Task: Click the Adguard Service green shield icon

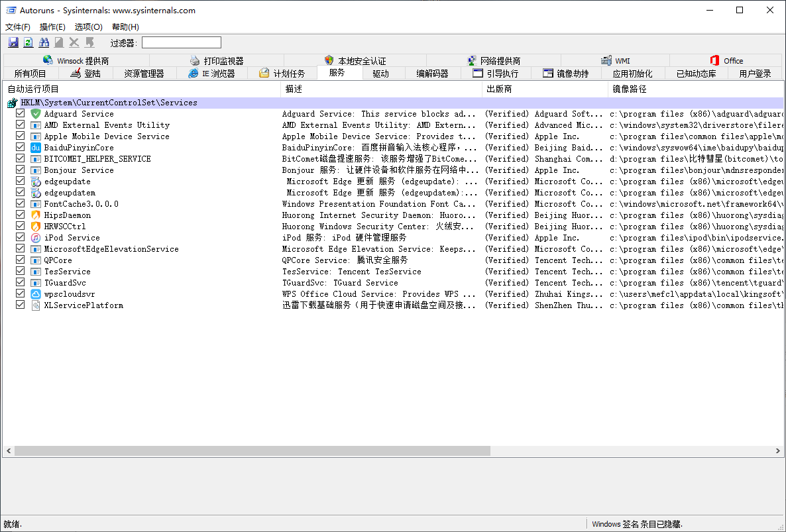Action: click(x=36, y=114)
